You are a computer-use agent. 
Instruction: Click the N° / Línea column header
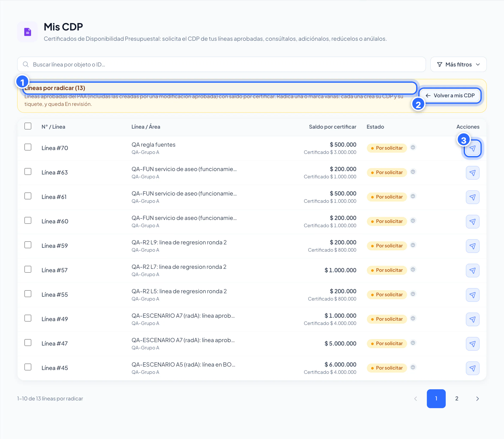coord(53,127)
